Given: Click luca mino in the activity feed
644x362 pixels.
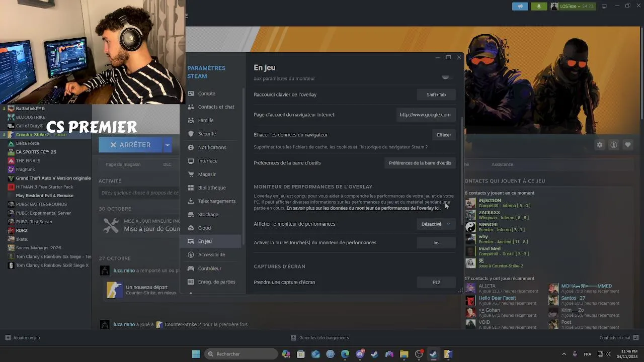Looking at the screenshot, I should click(x=124, y=270).
